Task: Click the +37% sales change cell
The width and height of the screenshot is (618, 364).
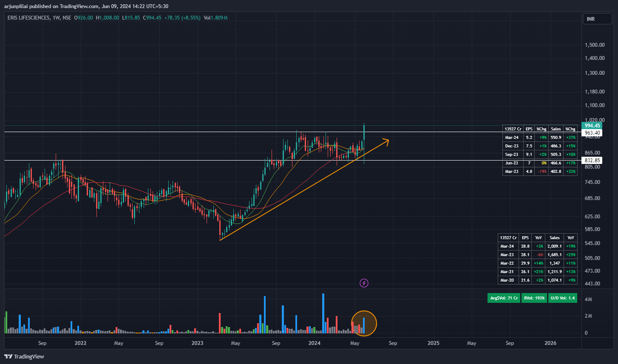Action: point(570,138)
